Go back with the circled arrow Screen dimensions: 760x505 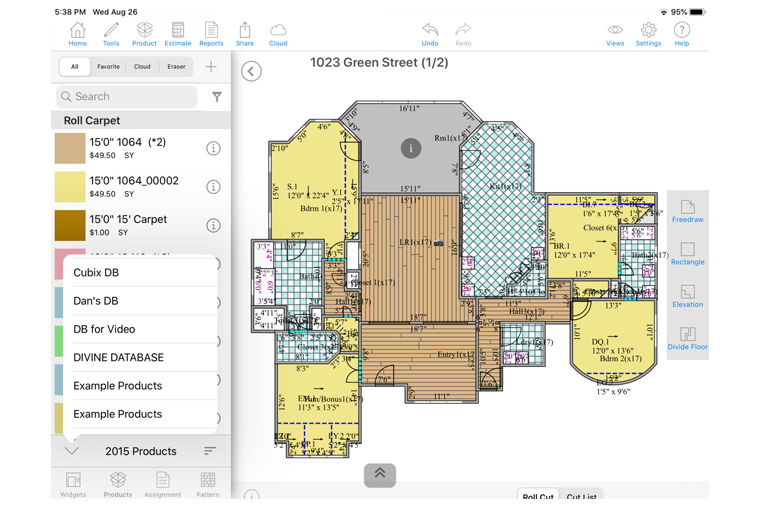[252, 71]
